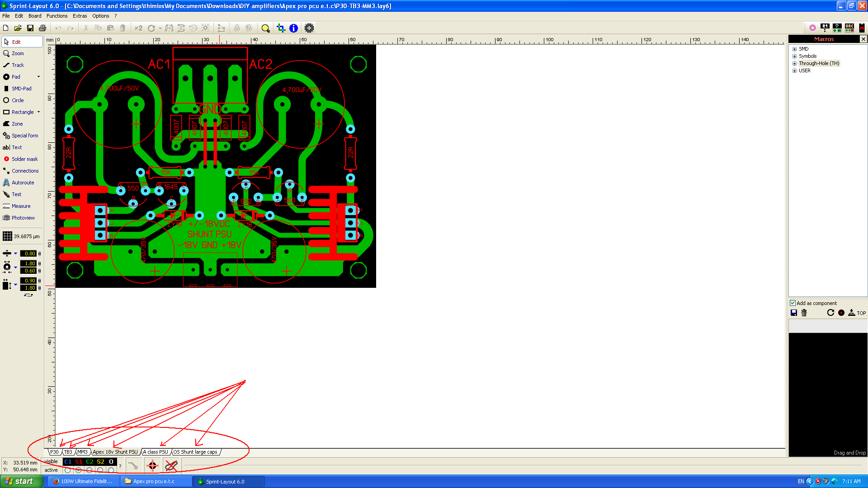The width and height of the screenshot is (868, 488).
Task: Expand the SMD macros folder
Action: coord(794,49)
